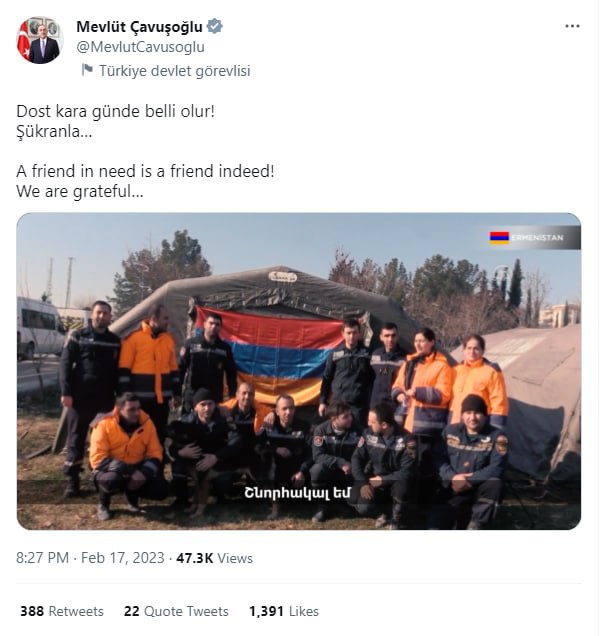Open the Mevlüt Çavuşoğlu display name link
600x636 pixels.
point(139,27)
